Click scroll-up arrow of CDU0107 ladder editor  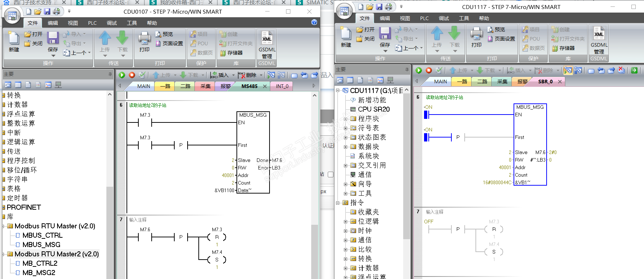(314, 96)
